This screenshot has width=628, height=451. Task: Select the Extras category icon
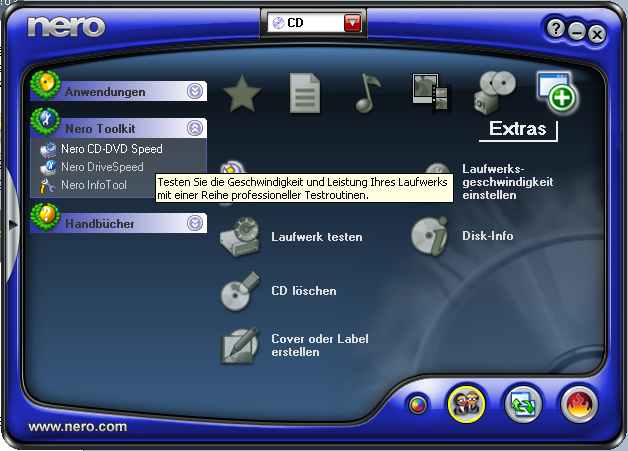(x=557, y=93)
